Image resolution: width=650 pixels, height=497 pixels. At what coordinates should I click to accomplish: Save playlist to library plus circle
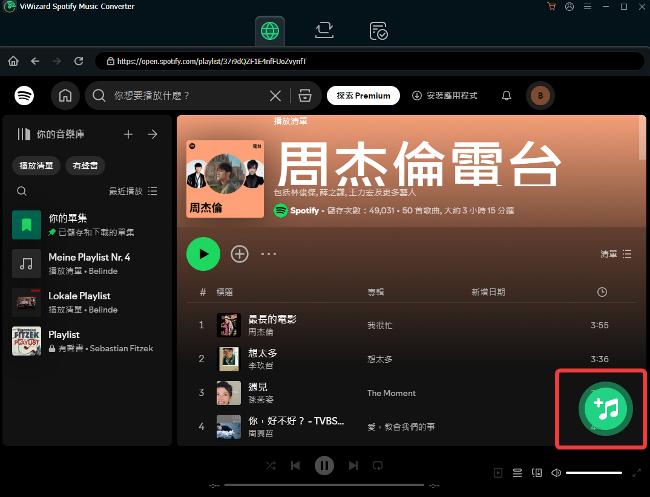pyautogui.click(x=240, y=254)
